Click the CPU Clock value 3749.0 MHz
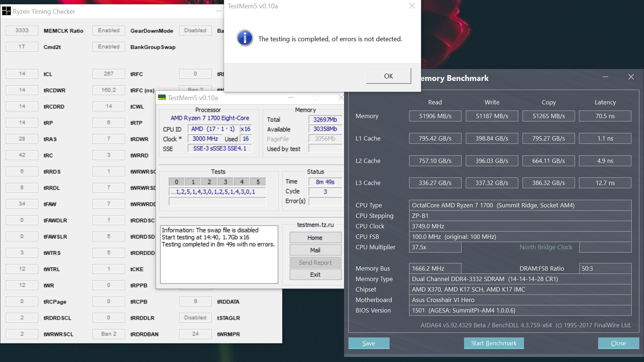644x362 pixels. [520, 226]
